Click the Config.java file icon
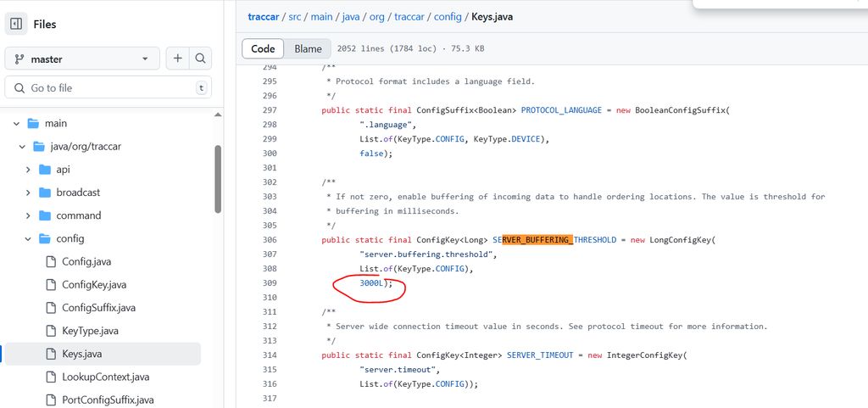The height and width of the screenshot is (408, 868). pyautogui.click(x=51, y=262)
